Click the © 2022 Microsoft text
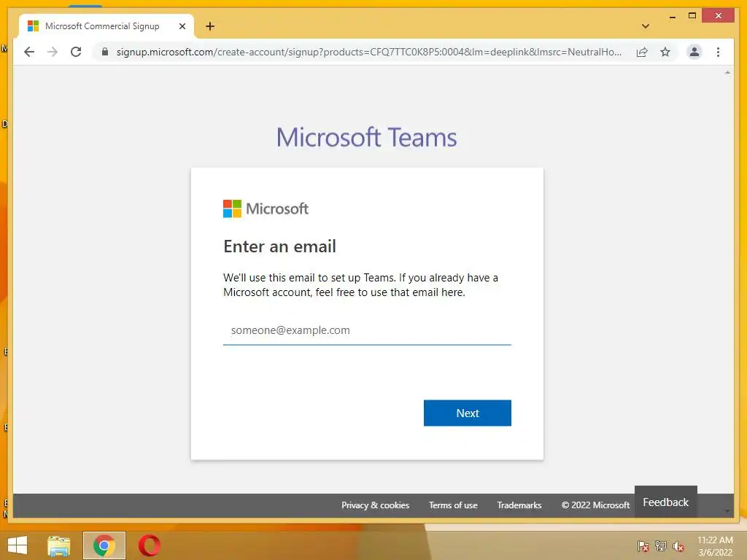 pos(595,505)
